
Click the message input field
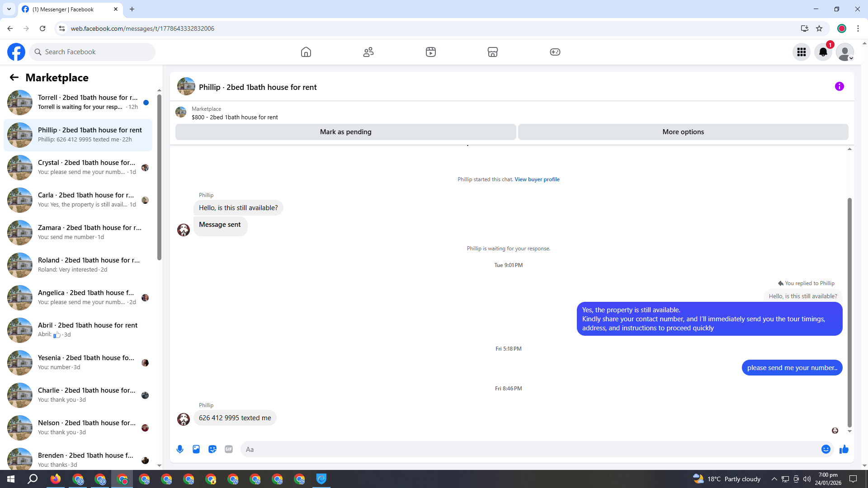tap(529, 449)
